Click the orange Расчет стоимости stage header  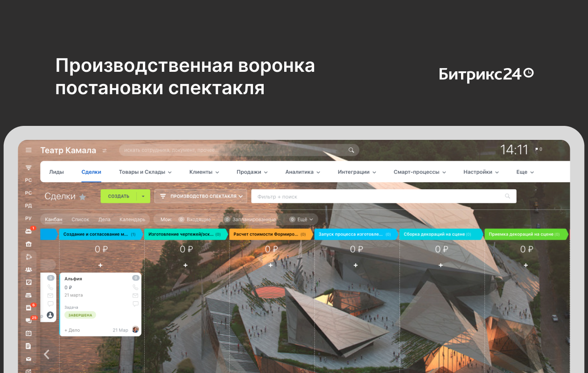(271, 234)
